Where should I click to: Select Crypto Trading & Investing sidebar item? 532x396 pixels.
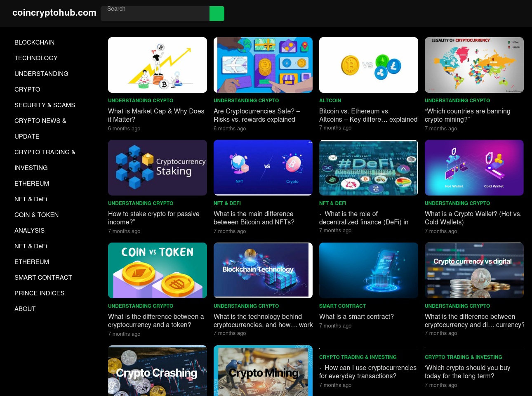tap(45, 160)
